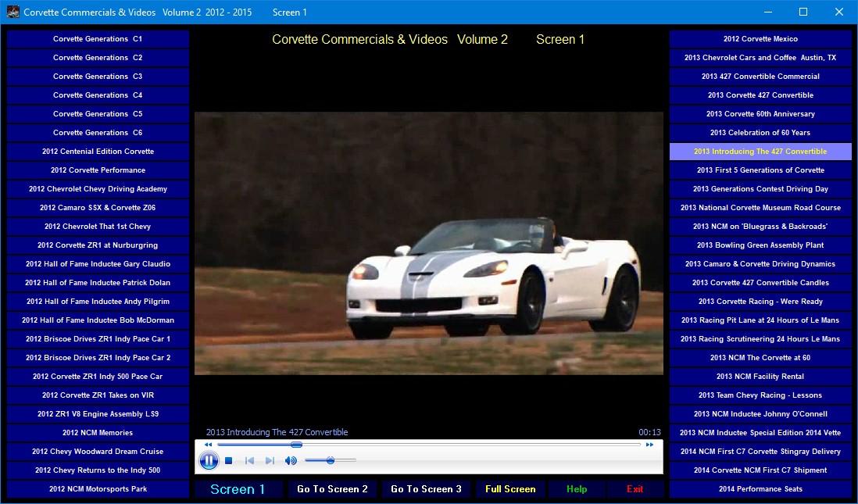Open 2013 Generations Contest Driving Day
Image resolution: width=858 pixels, height=504 pixels.
760,189
